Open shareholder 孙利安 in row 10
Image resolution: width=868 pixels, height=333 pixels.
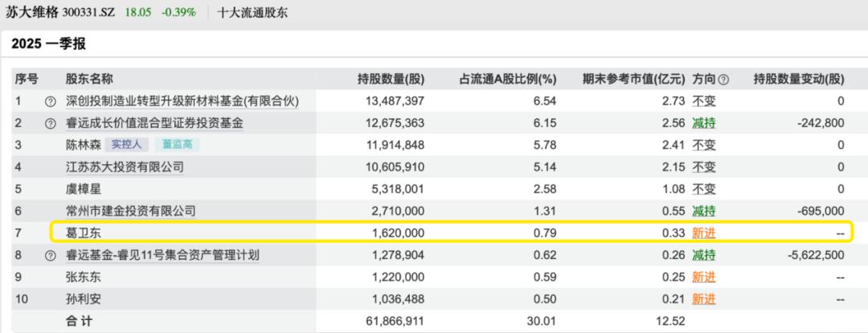point(83,298)
